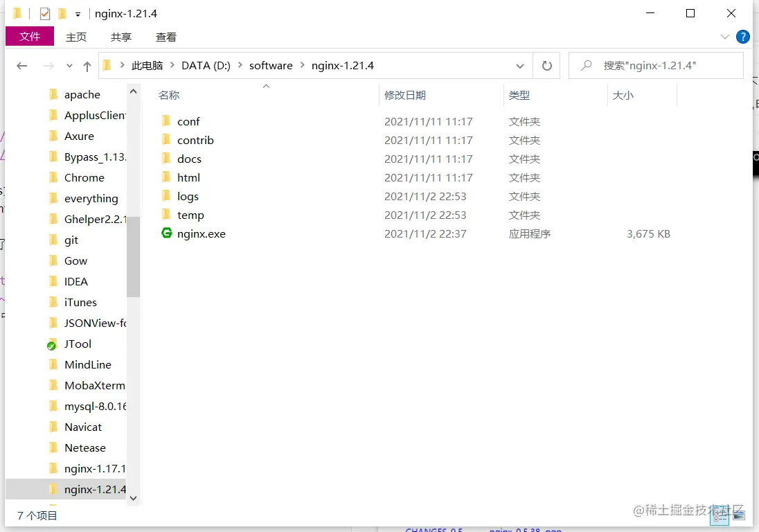The image size is (759, 532).
Task: Expand the ribbon with the chevron
Action: point(724,37)
